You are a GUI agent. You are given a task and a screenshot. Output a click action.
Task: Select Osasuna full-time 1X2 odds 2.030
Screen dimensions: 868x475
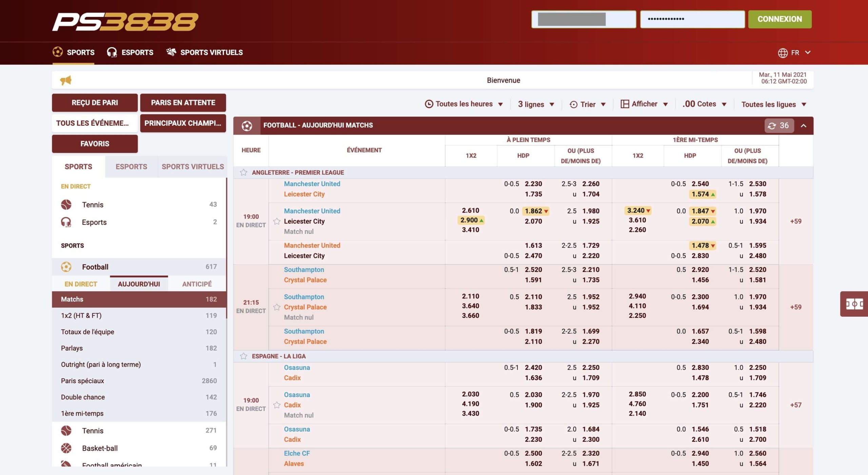[471, 394]
